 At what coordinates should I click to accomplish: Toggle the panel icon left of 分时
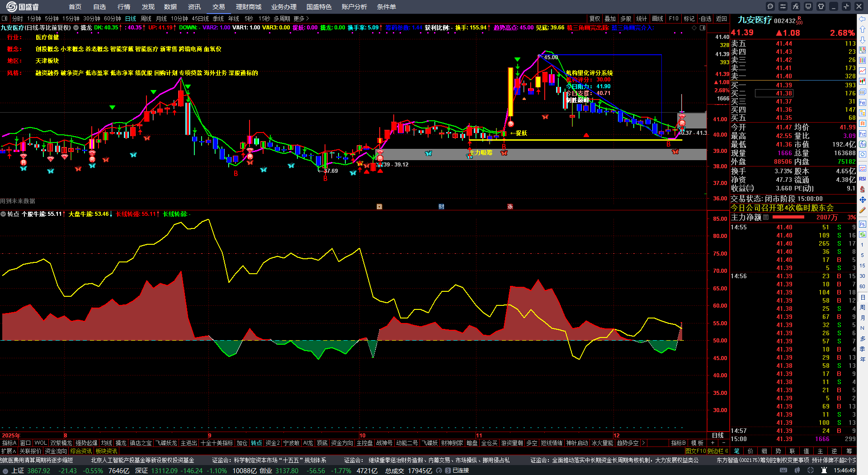click(x=5, y=19)
